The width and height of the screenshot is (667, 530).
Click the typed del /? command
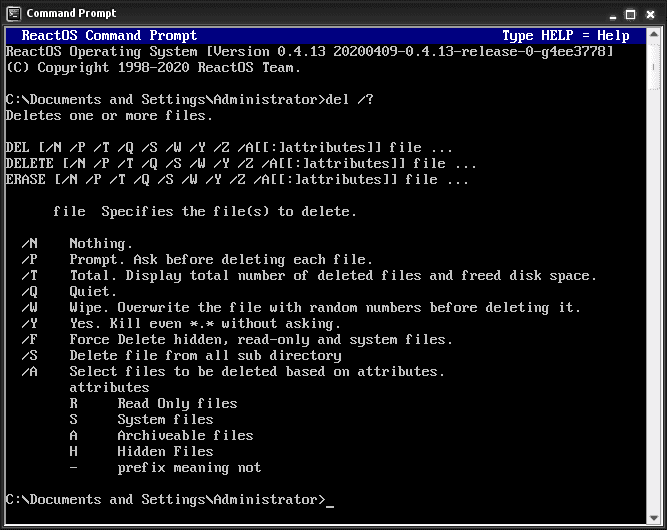[360, 99]
